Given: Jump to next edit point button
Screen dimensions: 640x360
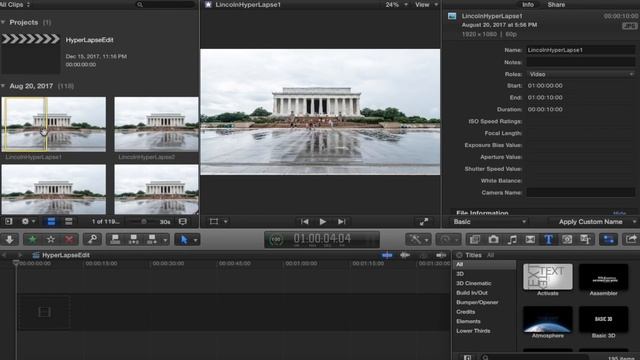Looking at the screenshot, I should (342, 221).
